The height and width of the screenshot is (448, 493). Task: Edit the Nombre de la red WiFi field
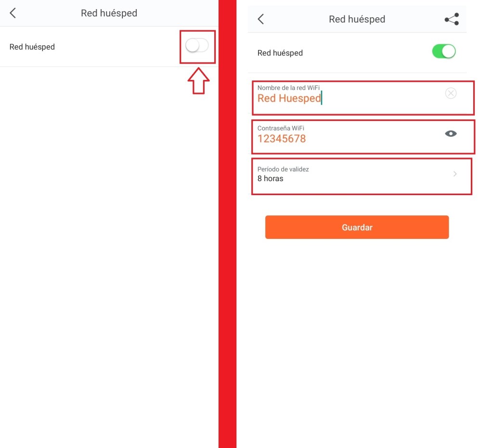[363, 98]
